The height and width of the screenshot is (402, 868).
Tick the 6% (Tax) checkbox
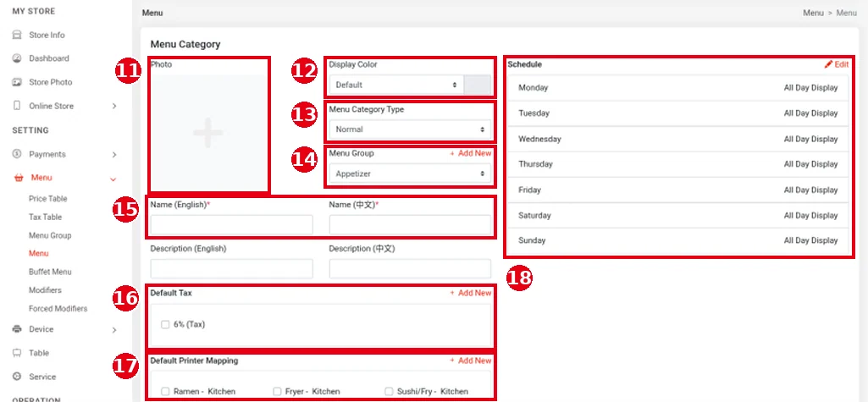coord(165,325)
